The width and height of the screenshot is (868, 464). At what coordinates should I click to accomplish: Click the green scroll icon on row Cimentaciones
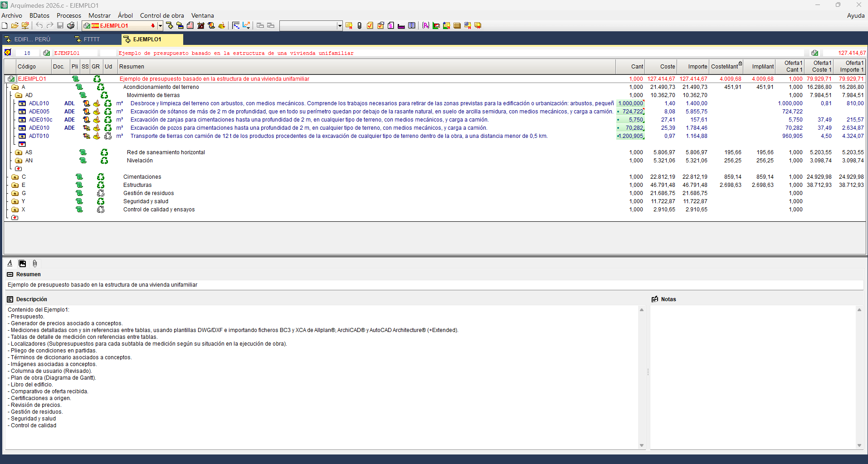(x=79, y=177)
